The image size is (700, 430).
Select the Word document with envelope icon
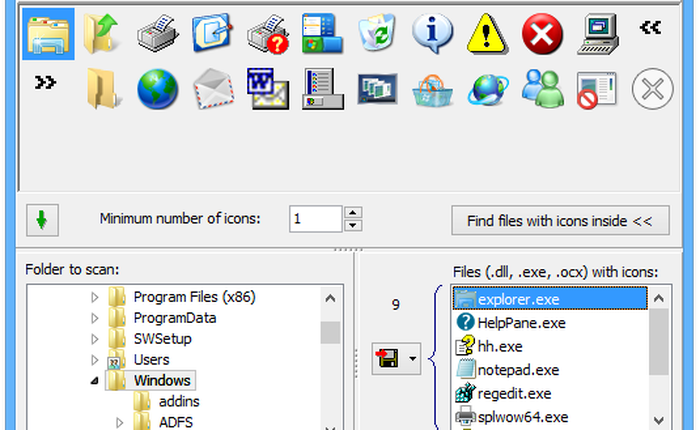[x=268, y=89]
